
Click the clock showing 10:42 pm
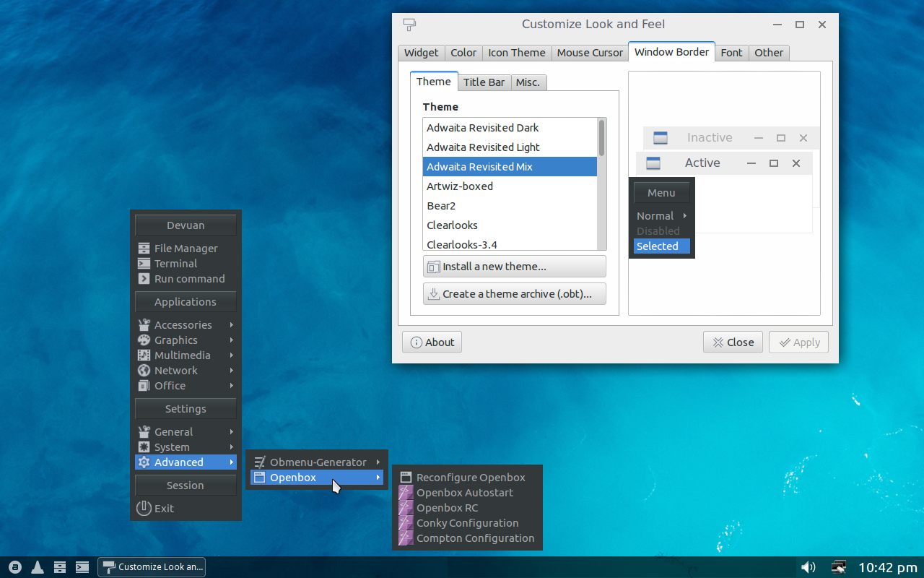point(888,568)
